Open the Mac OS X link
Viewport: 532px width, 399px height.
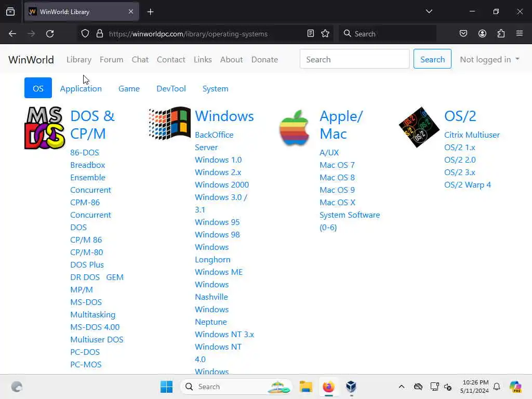[337, 202]
